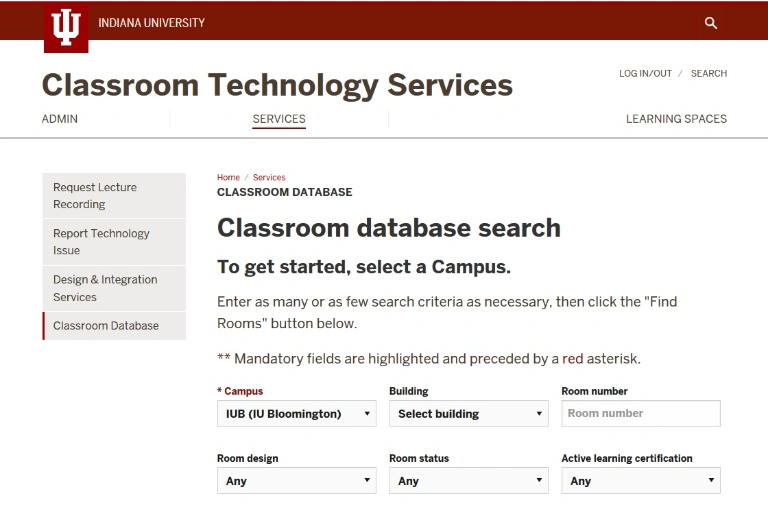Screen dimensions: 768x512
Task: Open the Admin navigation menu
Action: point(60,119)
